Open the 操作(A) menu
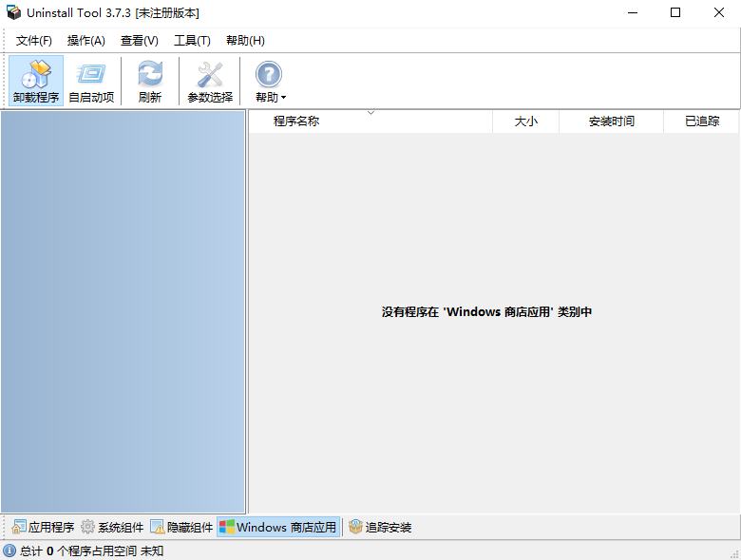Viewport: 741px width, 560px height. pos(86,40)
